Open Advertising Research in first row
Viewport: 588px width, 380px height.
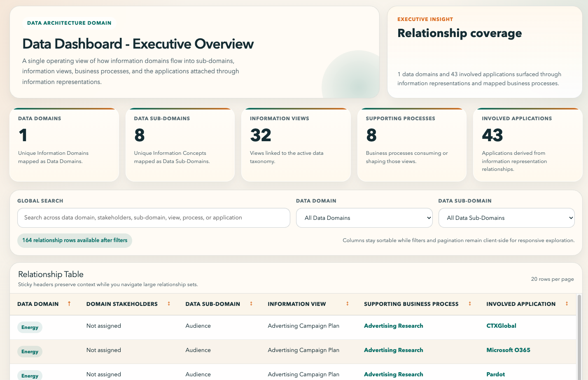pos(393,326)
